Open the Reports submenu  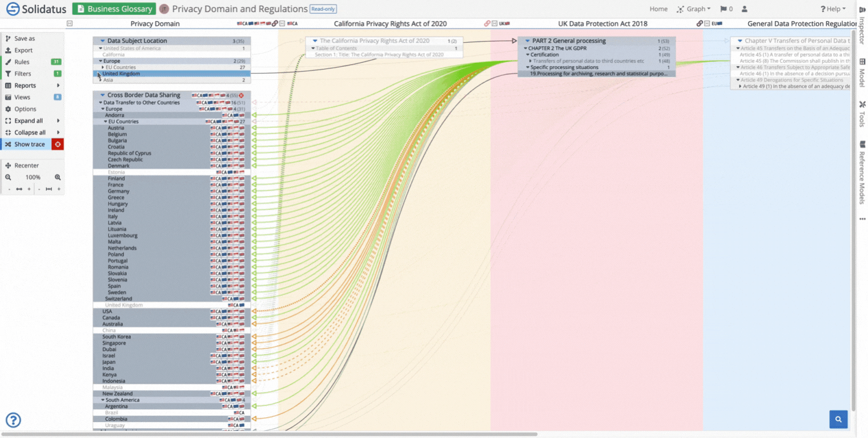[x=32, y=86]
